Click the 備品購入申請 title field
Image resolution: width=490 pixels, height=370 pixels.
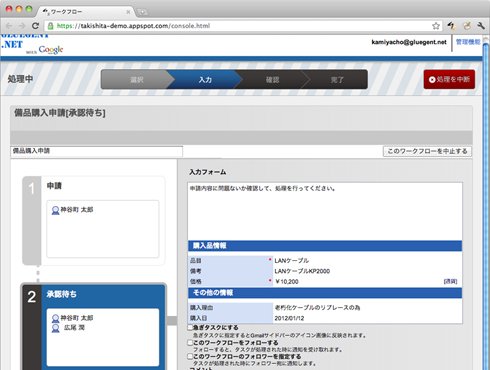pyautogui.click(x=97, y=151)
